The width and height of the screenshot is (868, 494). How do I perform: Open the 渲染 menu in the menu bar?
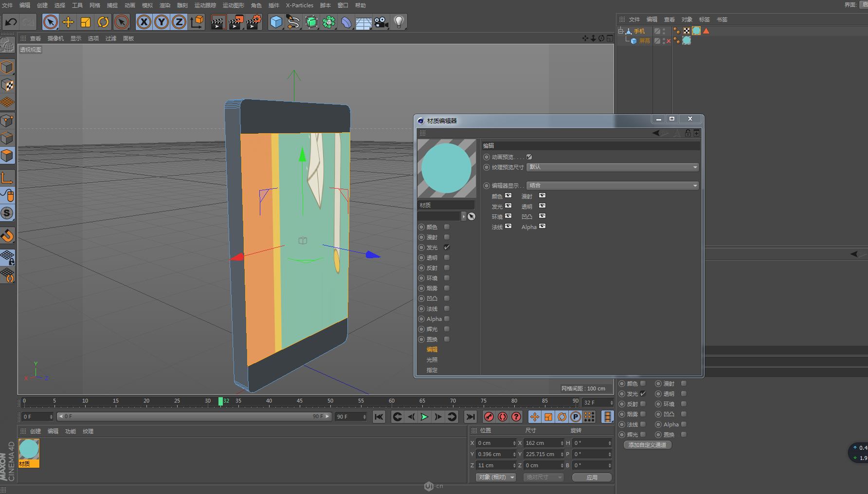point(165,5)
